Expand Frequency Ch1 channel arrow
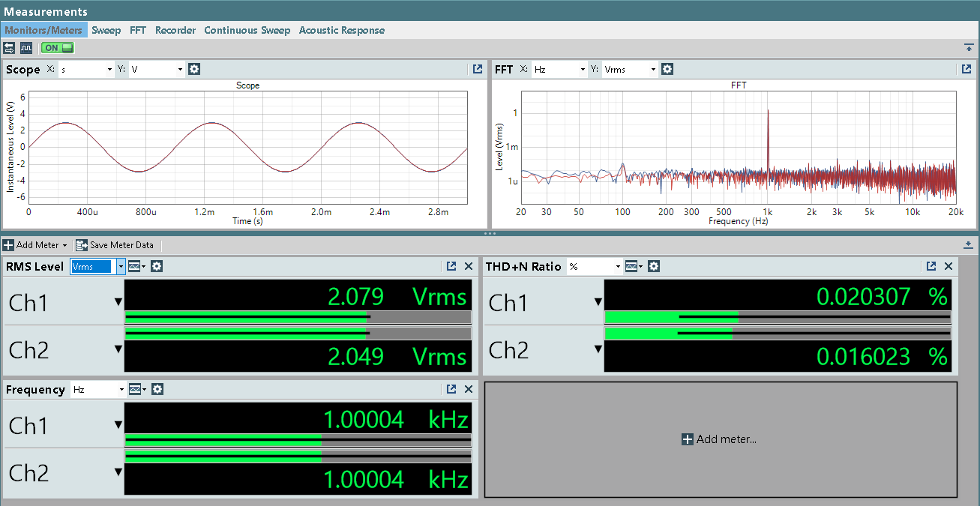The width and height of the screenshot is (980, 506). pos(118,425)
